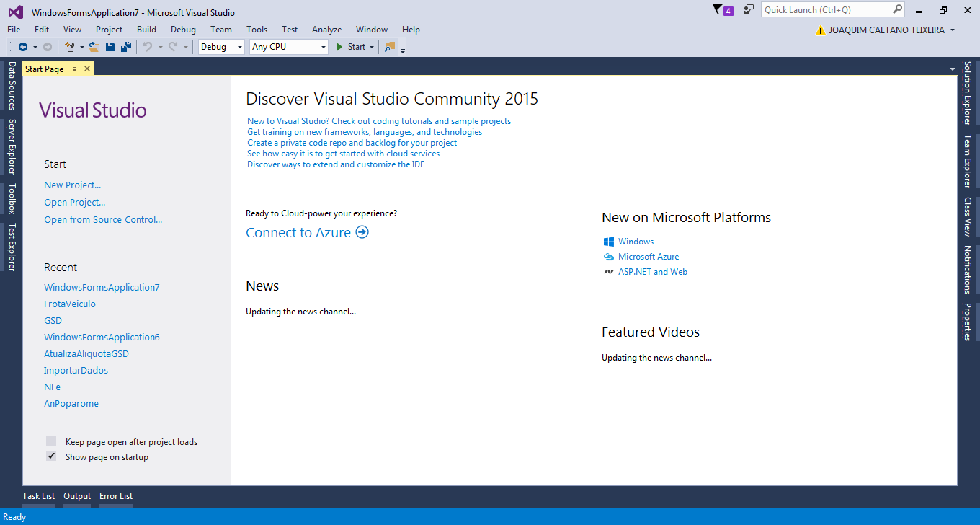Click the Connect to Azure arrow circle icon

362,232
